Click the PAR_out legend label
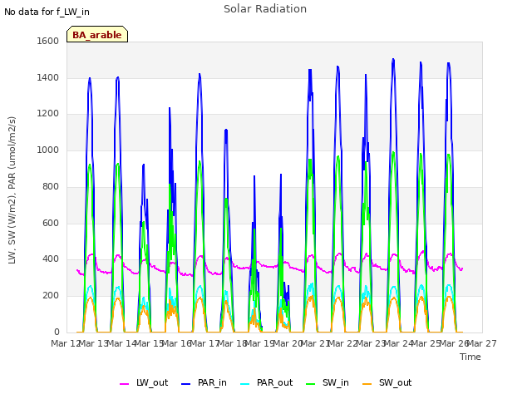This screenshot has width=532, height=399. click(x=274, y=382)
